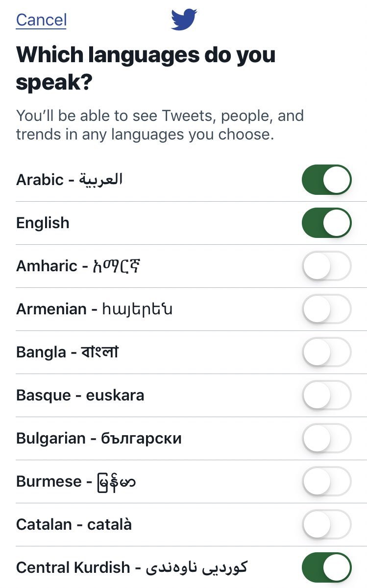Tap the Twitter bird logo
Screen dimensions: 367x588
184,19
